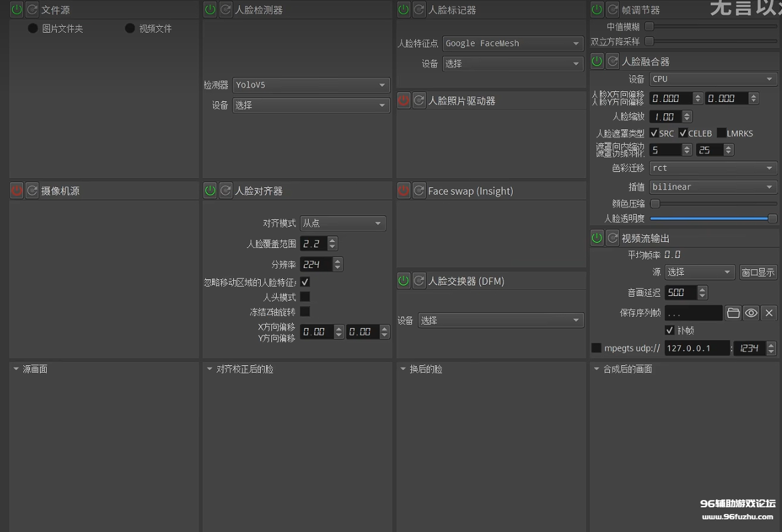Screen dimensions: 782x532
Task: Open the YoloV5 检测器 dropdown
Action: 311,85
